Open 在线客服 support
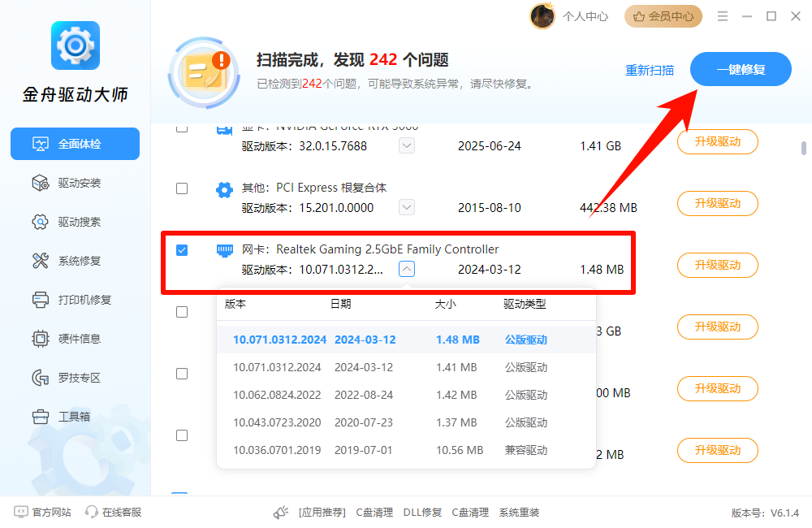This screenshot has height=528, width=812. 122,512
